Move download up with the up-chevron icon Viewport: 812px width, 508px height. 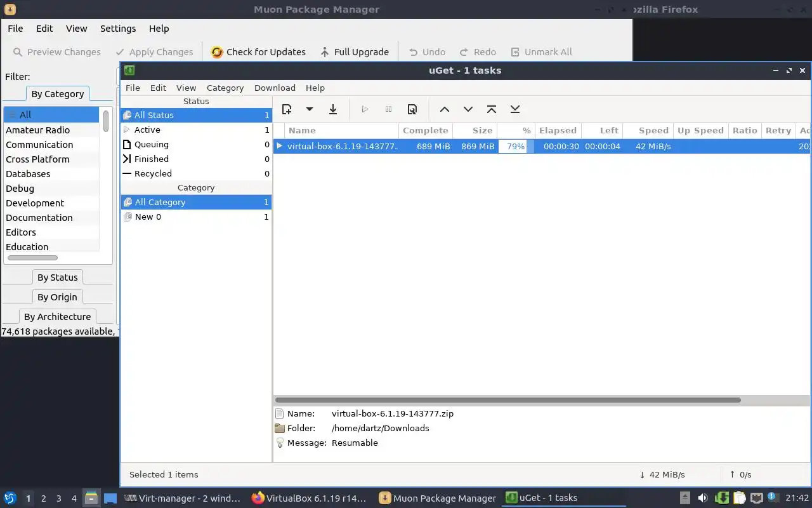click(445, 109)
